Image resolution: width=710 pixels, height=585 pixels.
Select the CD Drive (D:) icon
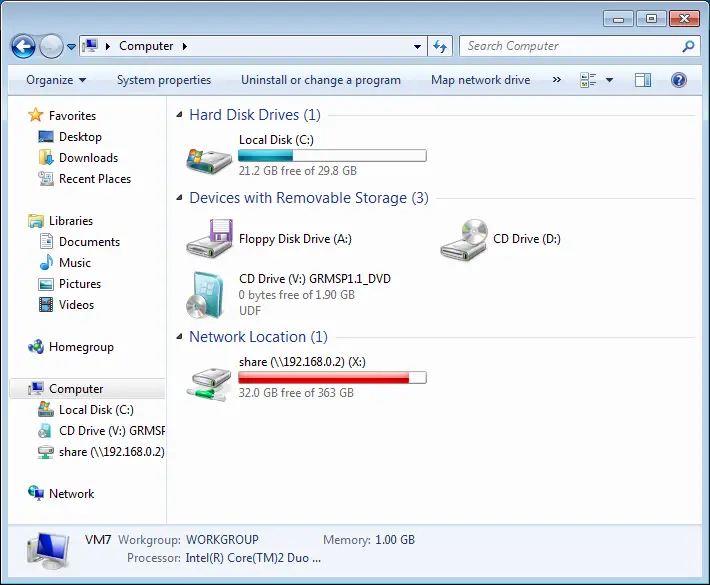coord(464,240)
